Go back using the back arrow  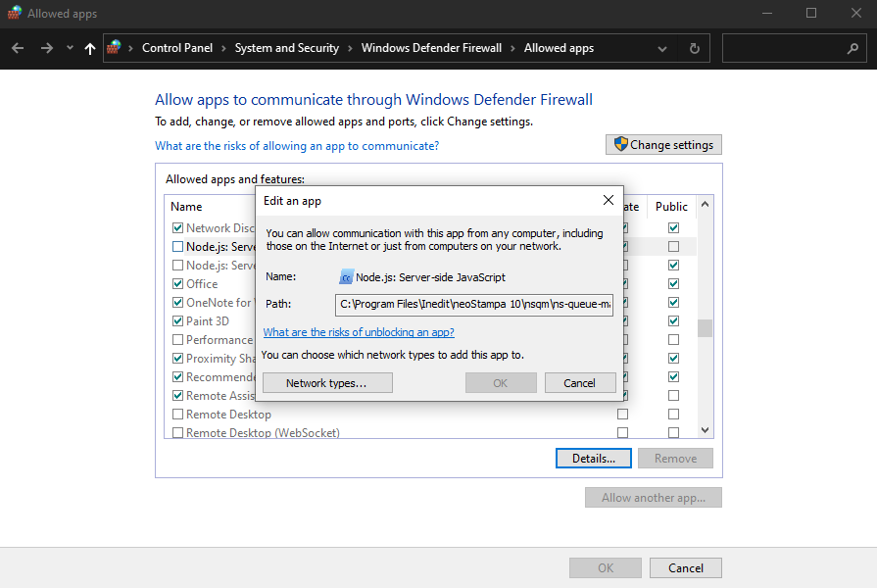(18, 48)
